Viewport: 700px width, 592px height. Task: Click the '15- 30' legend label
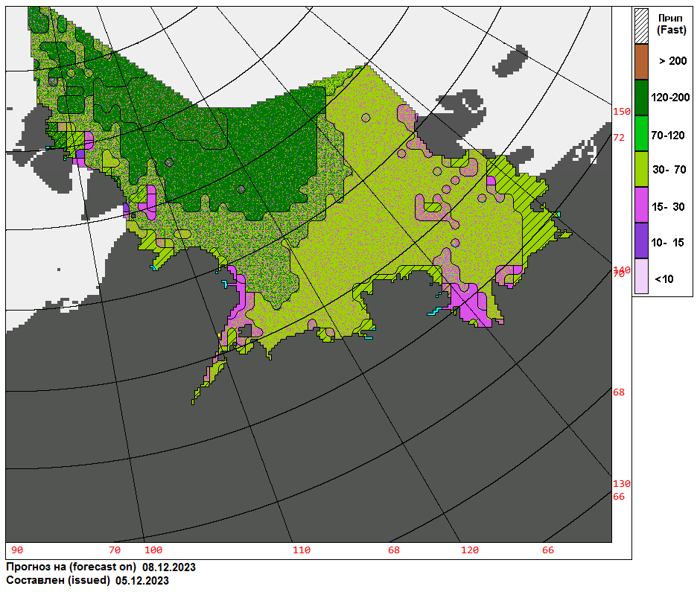pos(668,207)
